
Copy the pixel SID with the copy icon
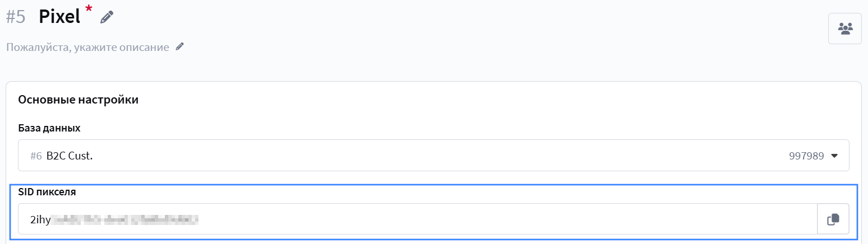coord(833,219)
